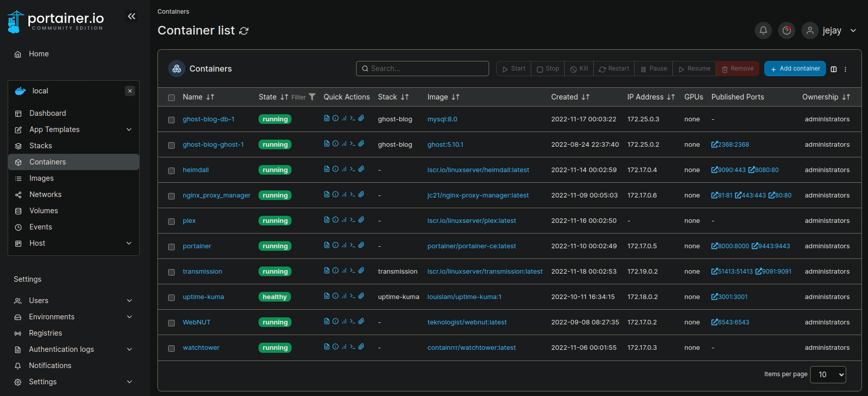This screenshot has height=396, width=868.
Task: Click attach icon for plex container
Action: pos(361,220)
